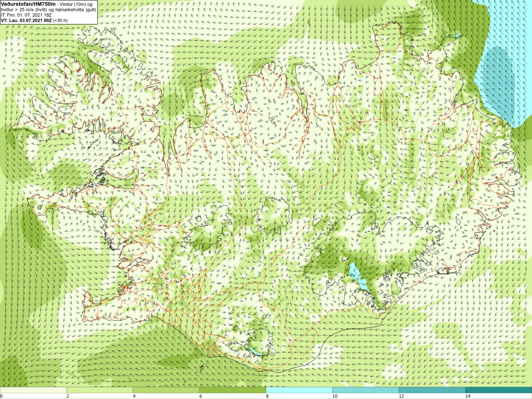532x399 pixels.
Task: Click the dark teal legend swatch above 14
Action: [x=499, y=390]
